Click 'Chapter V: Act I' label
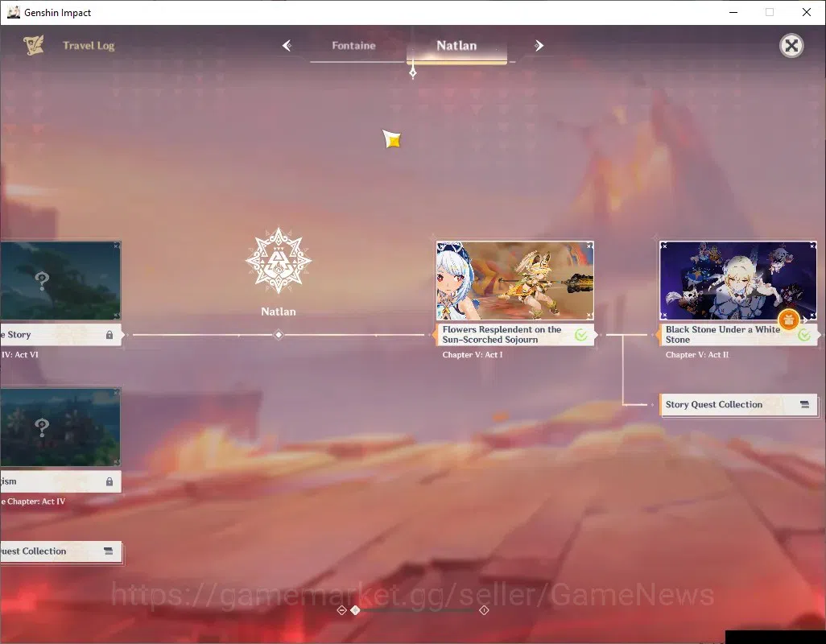826x644 pixels. tap(473, 355)
